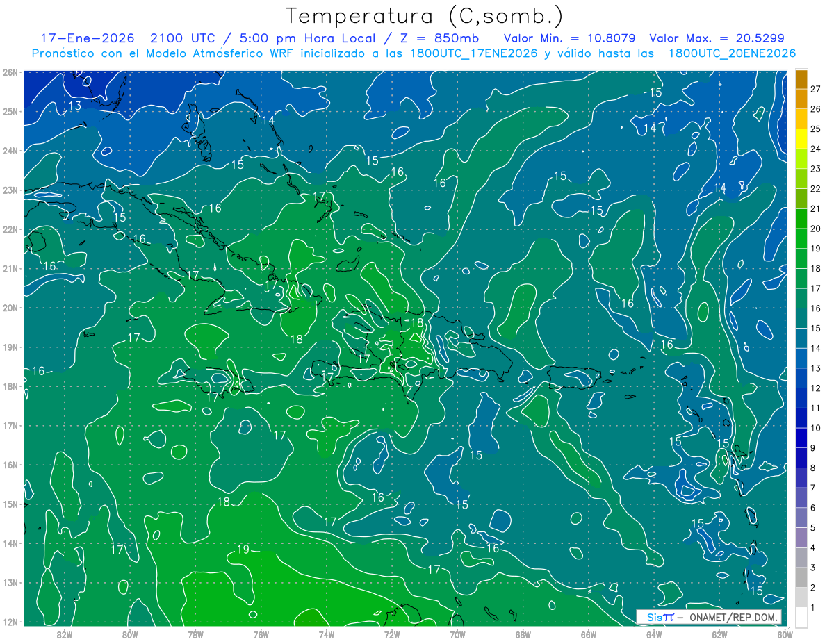Image resolution: width=834 pixels, height=644 pixels.
Task: Click the 66W longitude axis label
Action: pyautogui.click(x=588, y=634)
